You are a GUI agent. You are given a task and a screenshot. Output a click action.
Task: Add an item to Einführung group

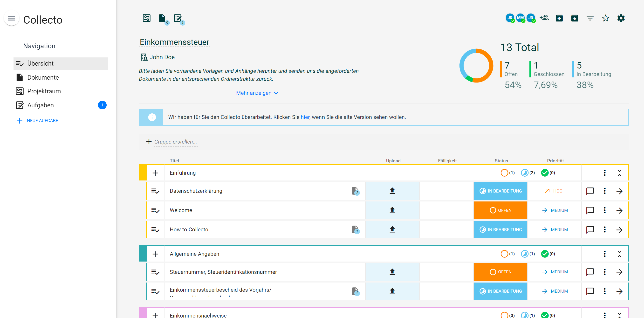click(155, 173)
